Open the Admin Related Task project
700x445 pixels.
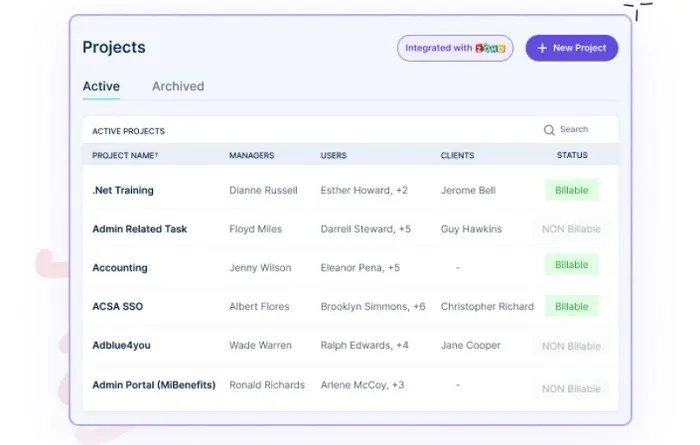coord(139,229)
